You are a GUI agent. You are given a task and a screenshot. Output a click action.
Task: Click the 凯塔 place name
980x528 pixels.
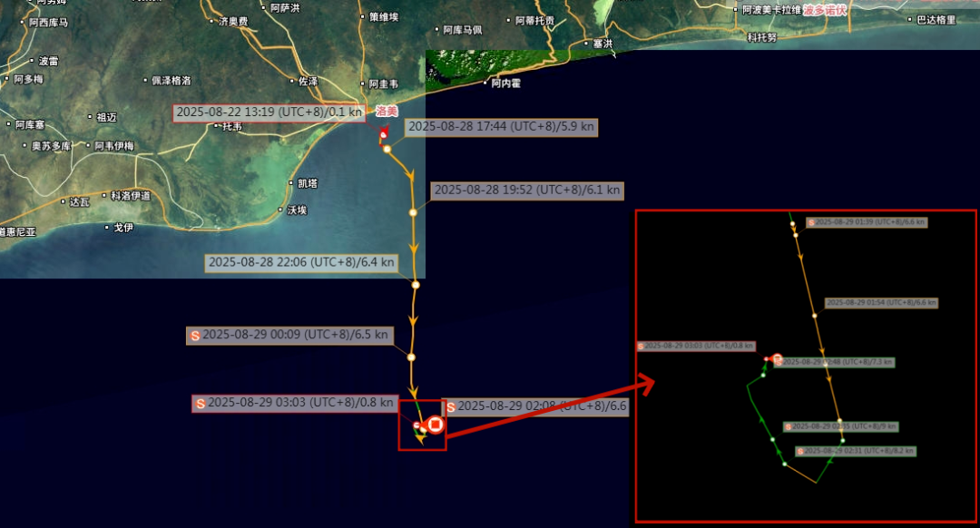tap(308, 183)
